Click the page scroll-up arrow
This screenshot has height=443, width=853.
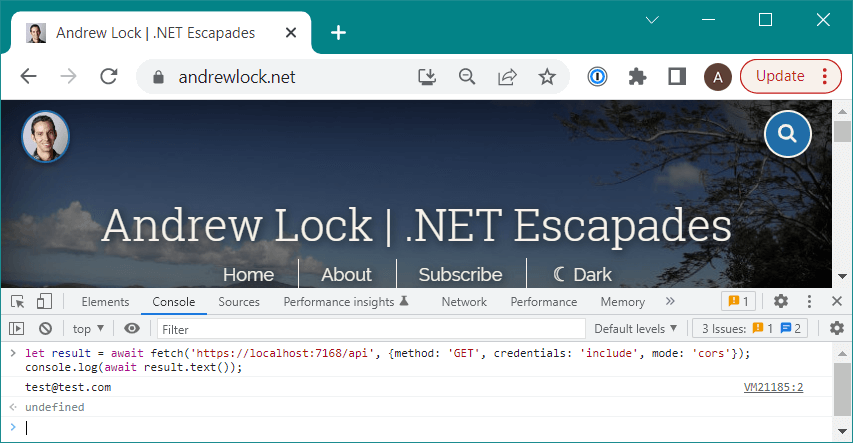[x=842, y=110]
